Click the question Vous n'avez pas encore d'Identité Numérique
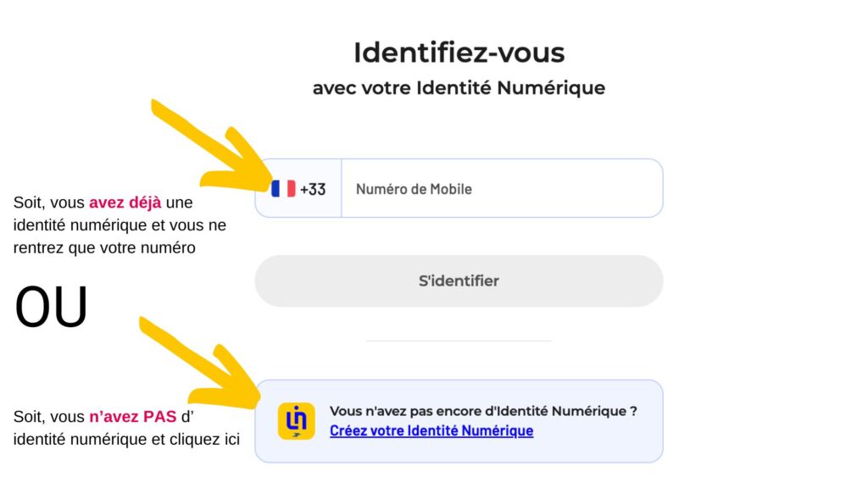 coord(483,411)
